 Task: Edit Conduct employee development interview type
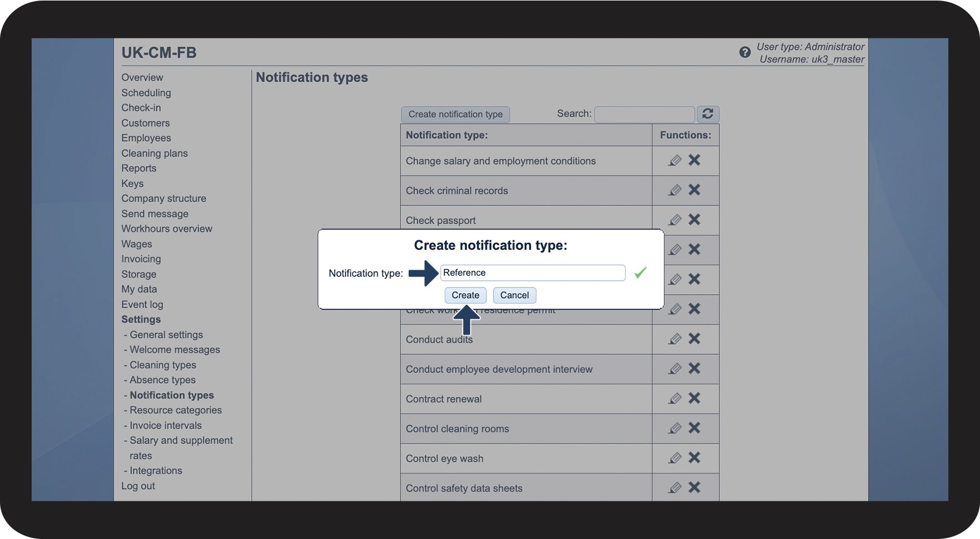(675, 369)
